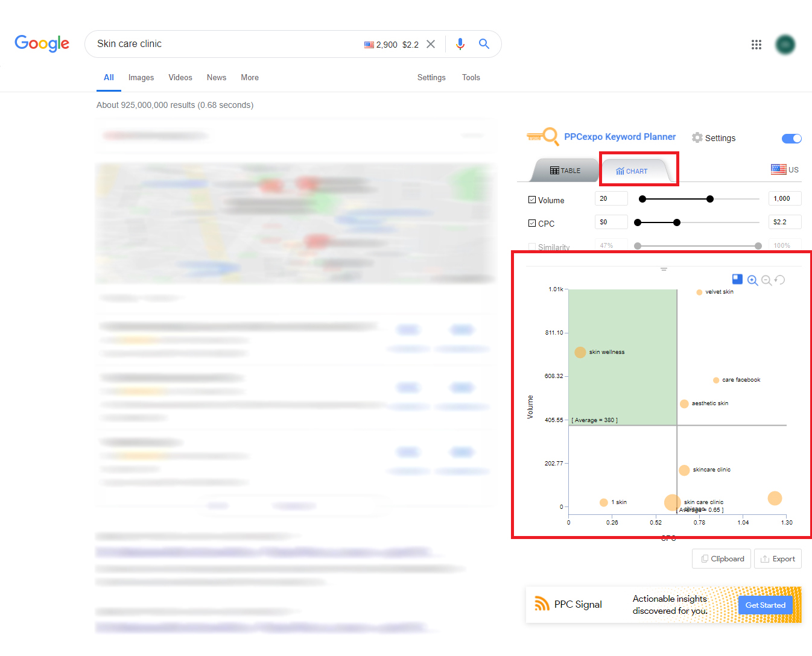Copy chart data with Clipboard button
The width and height of the screenshot is (812, 656).
click(x=722, y=559)
